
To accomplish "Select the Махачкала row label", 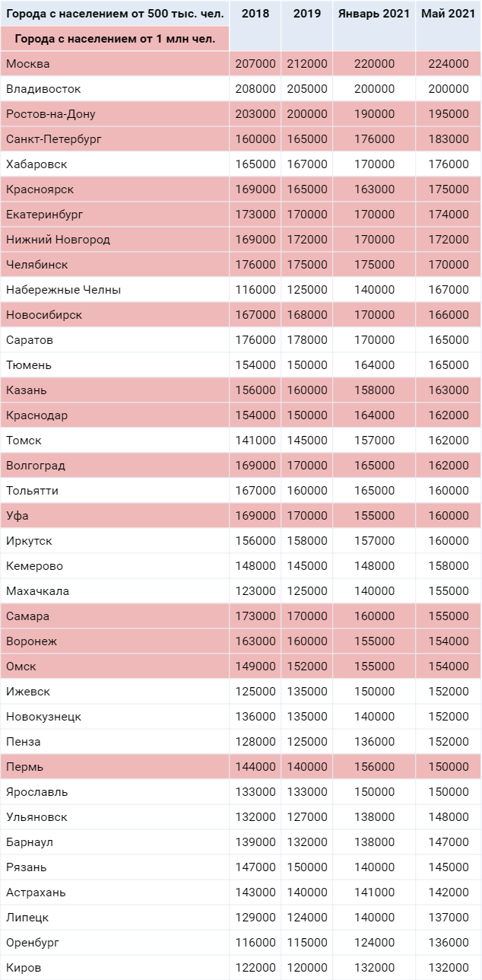I will pos(38,591).
